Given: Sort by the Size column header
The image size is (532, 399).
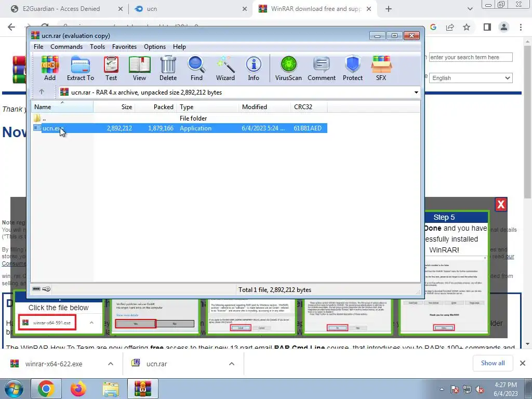Looking at the screenshot, I should (x=114, y=107).
